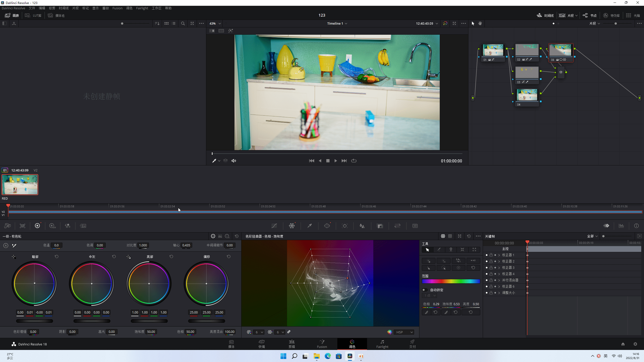Viewport: 644px width, 362px height.
Task: Open the Power Window palette
Action: click(327, 226)
